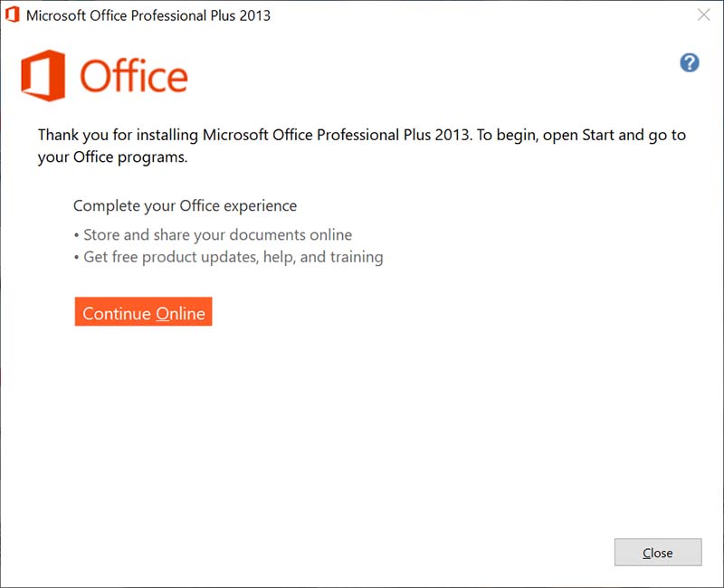Click "To begin, open" in the message
Screen dimensions: 724x588
tap(528, 135)
